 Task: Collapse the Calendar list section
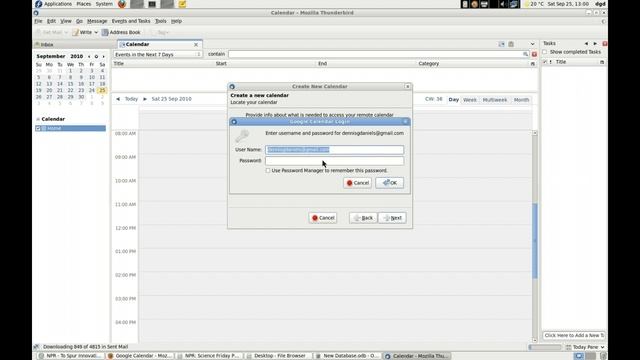38,119
